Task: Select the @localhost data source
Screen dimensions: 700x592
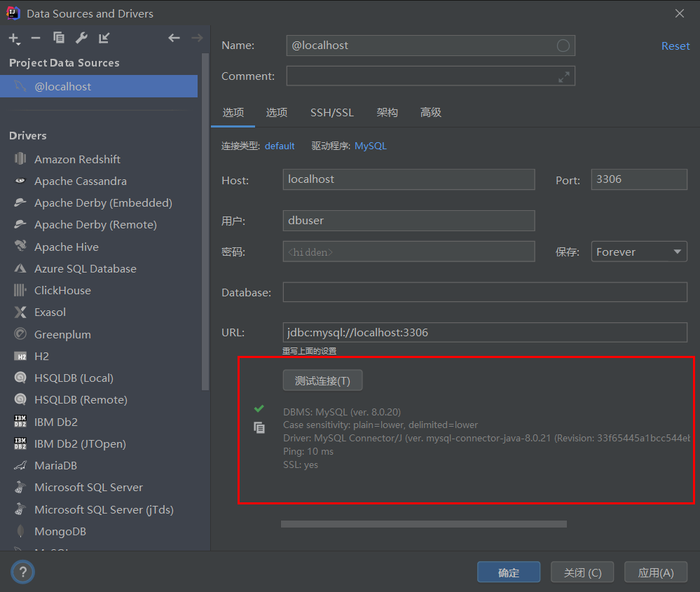Action: click(x=99, y=87)
